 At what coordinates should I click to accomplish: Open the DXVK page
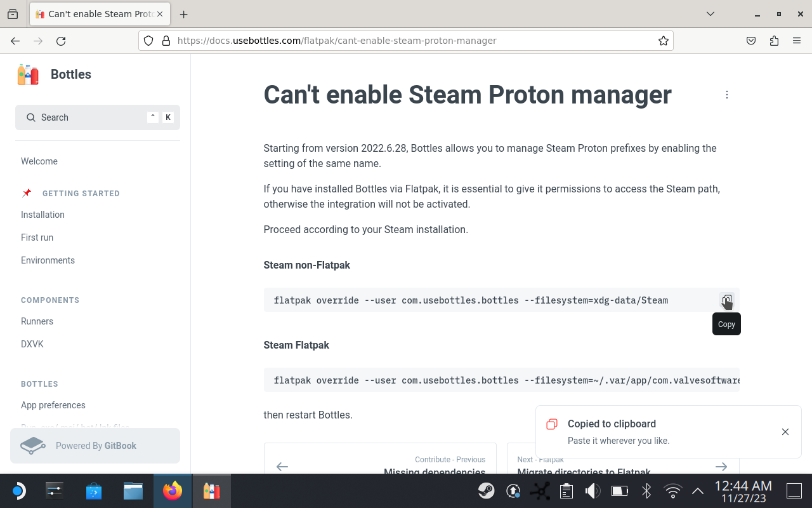coord(32,344)
